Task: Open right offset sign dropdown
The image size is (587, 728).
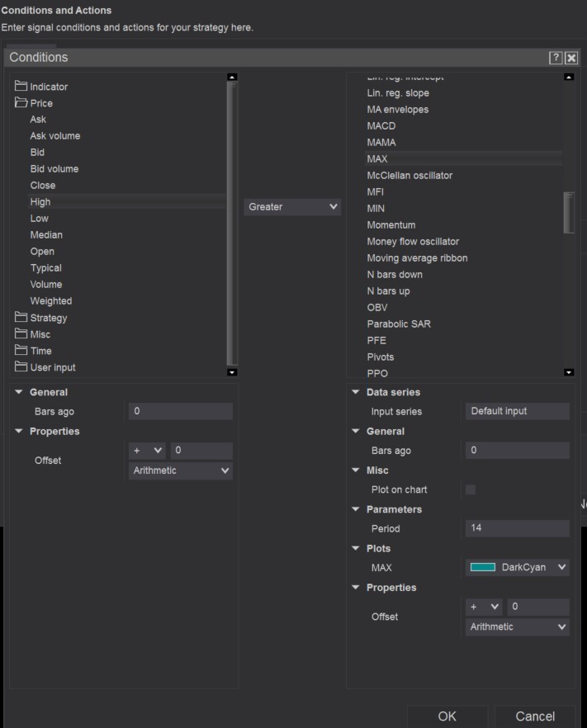Action: 485,607
